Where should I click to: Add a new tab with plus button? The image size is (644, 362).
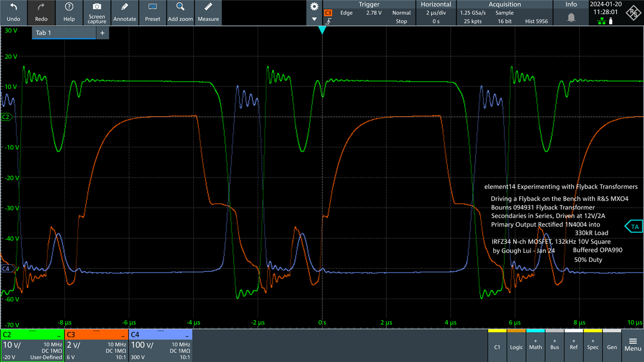pos(102,33)
